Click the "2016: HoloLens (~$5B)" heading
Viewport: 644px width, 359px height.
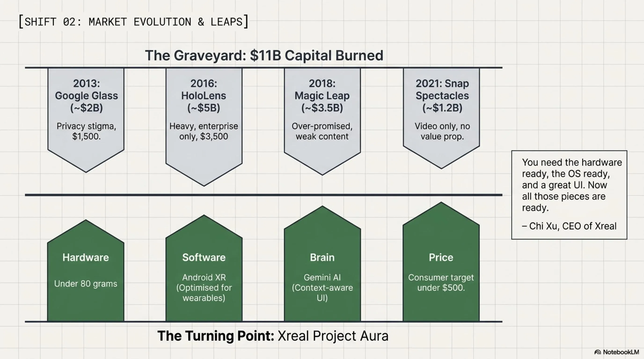tap(204, 96)
